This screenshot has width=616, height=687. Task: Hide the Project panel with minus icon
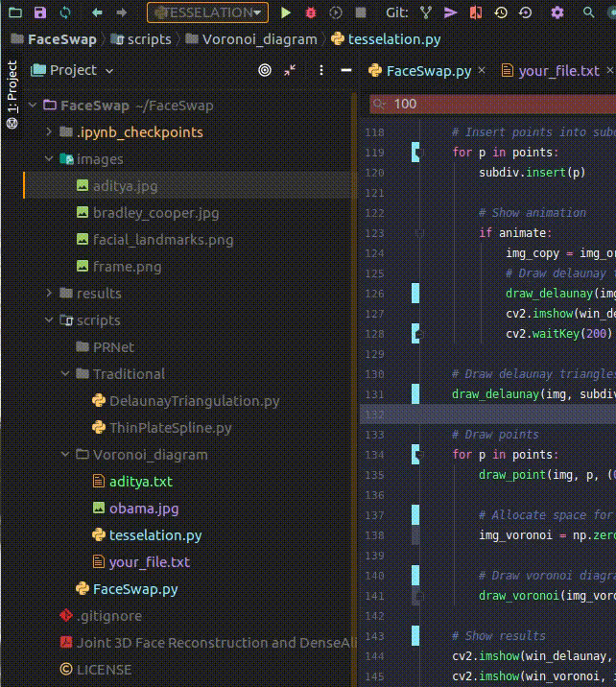point(346,70)
